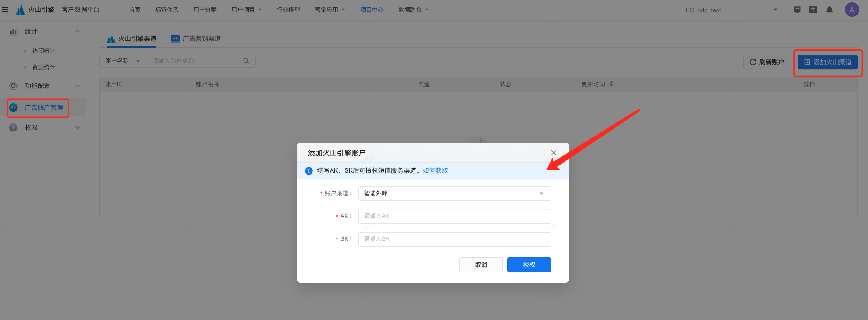
Task: Focus the AK input field
Action: (x=454, y=216)
